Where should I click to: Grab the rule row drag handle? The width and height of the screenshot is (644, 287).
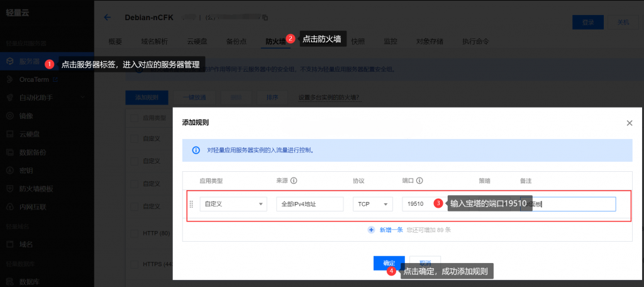tap(191, 204)
